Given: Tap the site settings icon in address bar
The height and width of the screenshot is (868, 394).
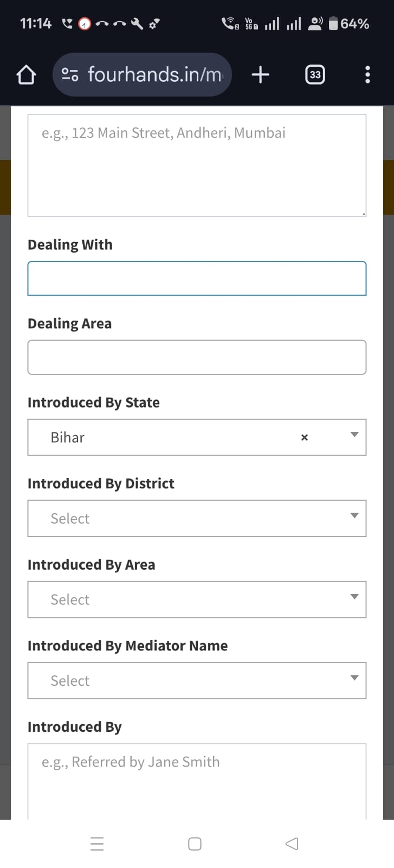Looking at the screenshot, I should [70, 74].
